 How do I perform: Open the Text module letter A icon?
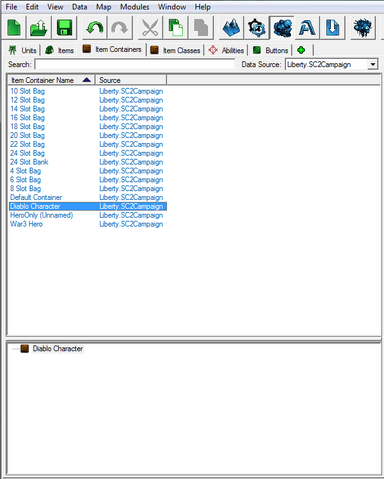click(307, 28)
